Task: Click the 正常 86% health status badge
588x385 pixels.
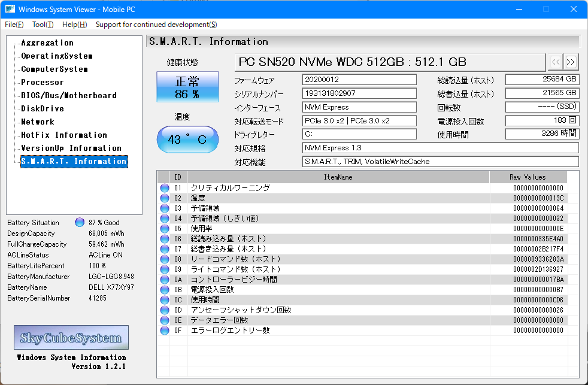Action: [187, 86]
